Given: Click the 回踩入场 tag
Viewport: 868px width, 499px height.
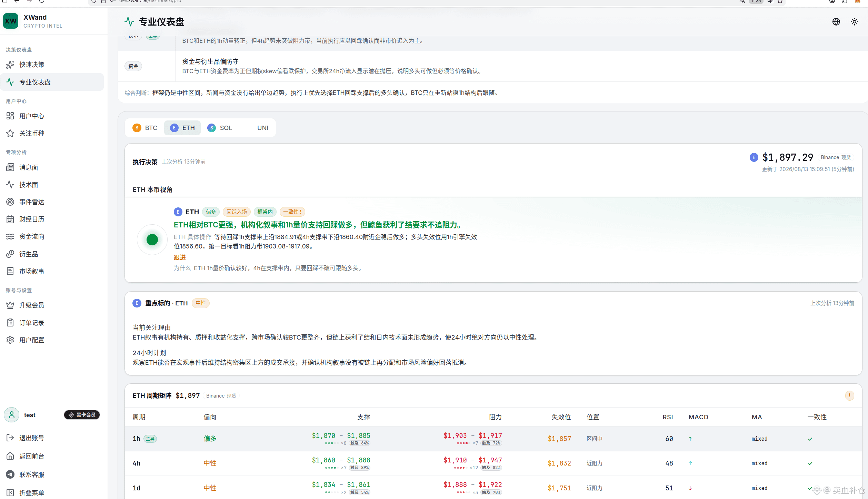Looking at the screenshot, I should (237, 212).
